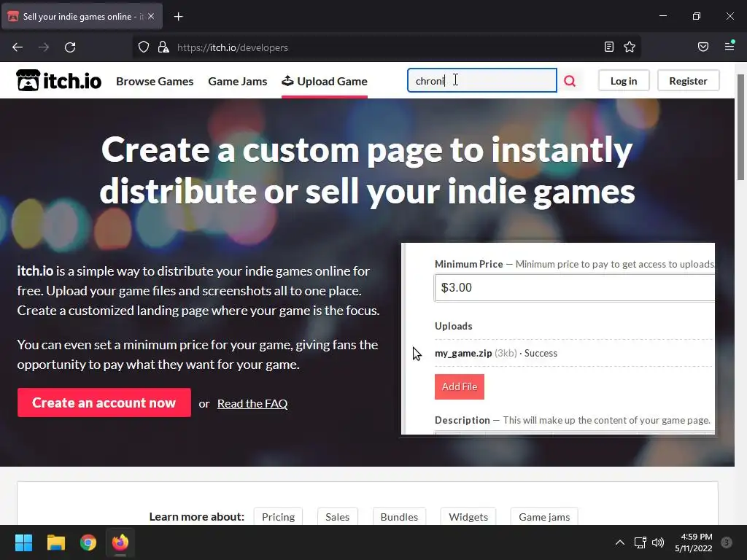Click the Register button
This screenshot has width=747, height=560.
[688, 81]
